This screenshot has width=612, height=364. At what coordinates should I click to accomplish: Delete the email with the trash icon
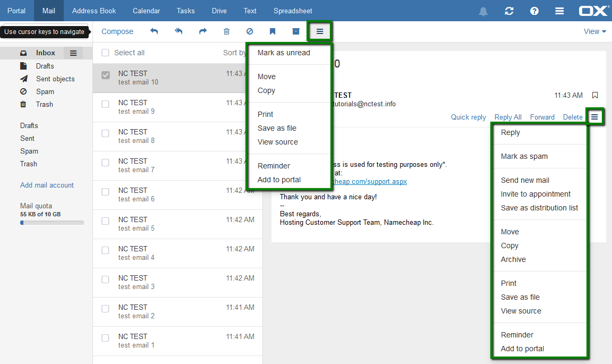[226, 31]
